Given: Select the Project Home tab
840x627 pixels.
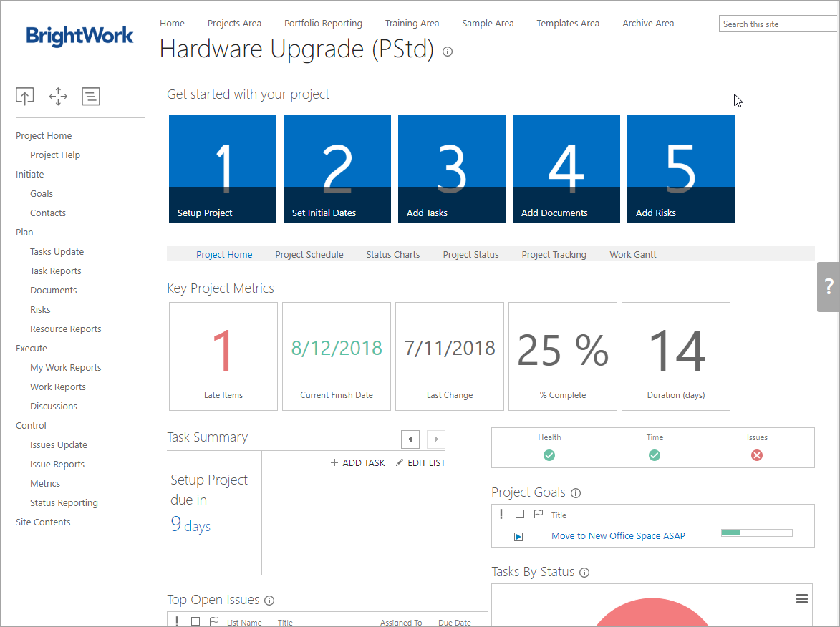Looking at the screenshot, I should (224, 254).
